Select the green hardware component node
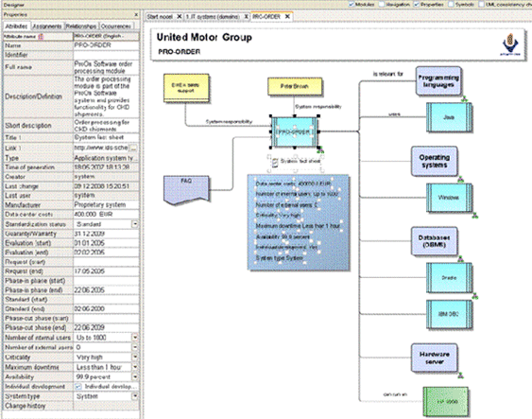 click(446, 401)
